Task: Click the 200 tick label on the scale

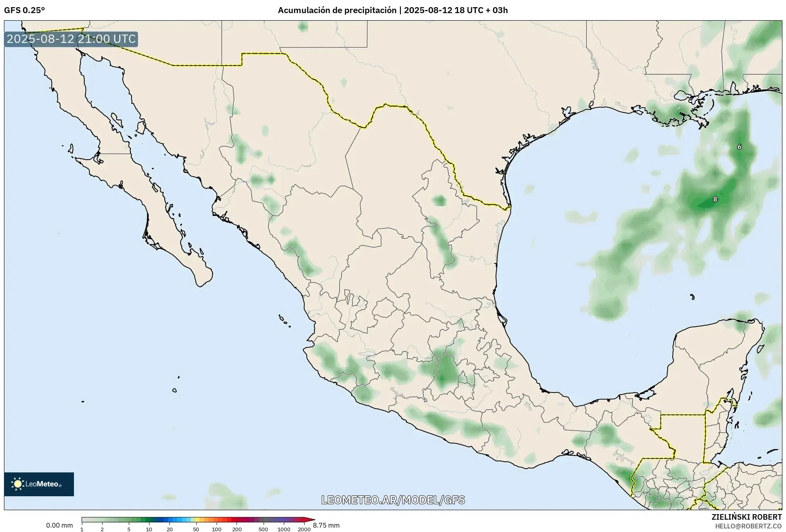Action: [x=237, y=529]
